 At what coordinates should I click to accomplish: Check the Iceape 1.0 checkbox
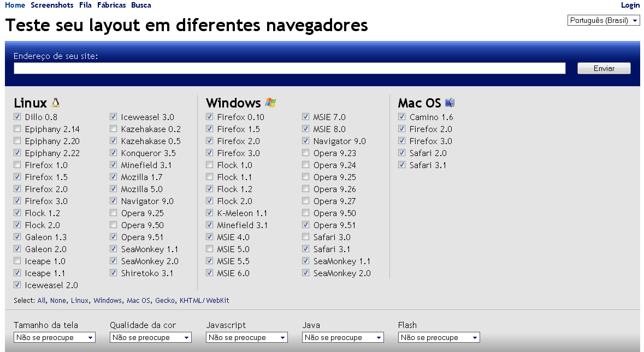pyautogui.click(x=17, y=261)
